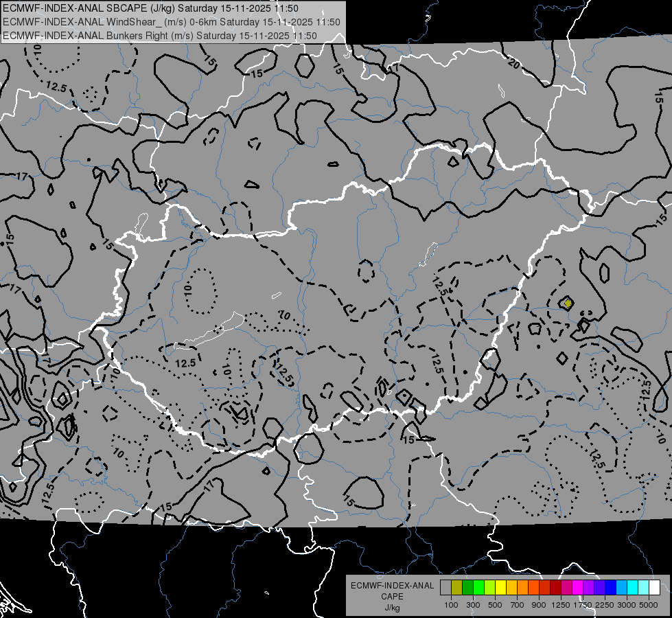Click the '3000' legend value
672x618 pixels.
627,605
